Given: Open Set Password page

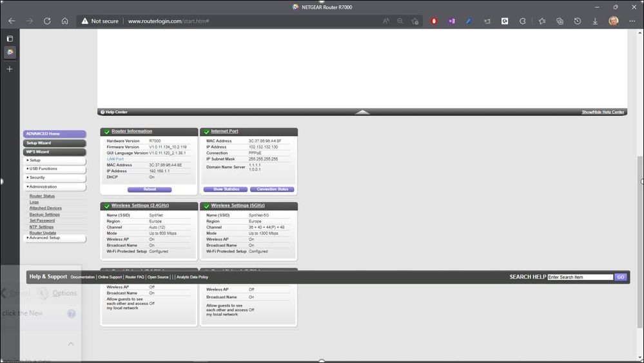Looking at the screenshot, I should pos(42,221).
